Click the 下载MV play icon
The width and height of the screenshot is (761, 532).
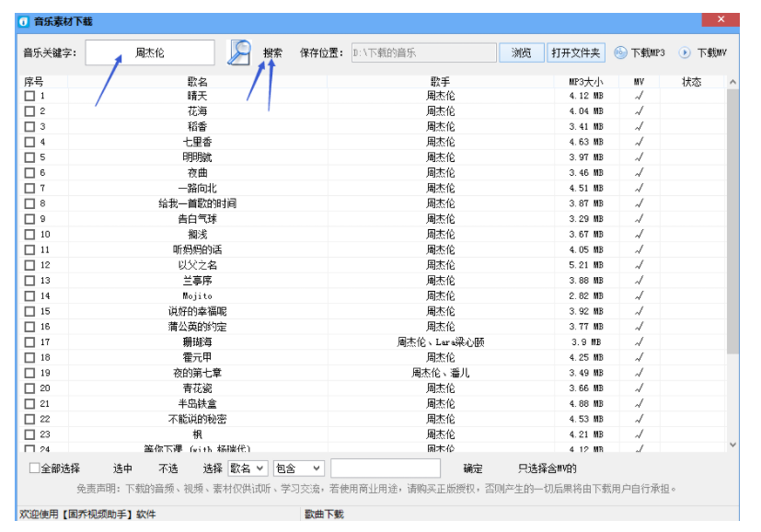click(685, 52)
